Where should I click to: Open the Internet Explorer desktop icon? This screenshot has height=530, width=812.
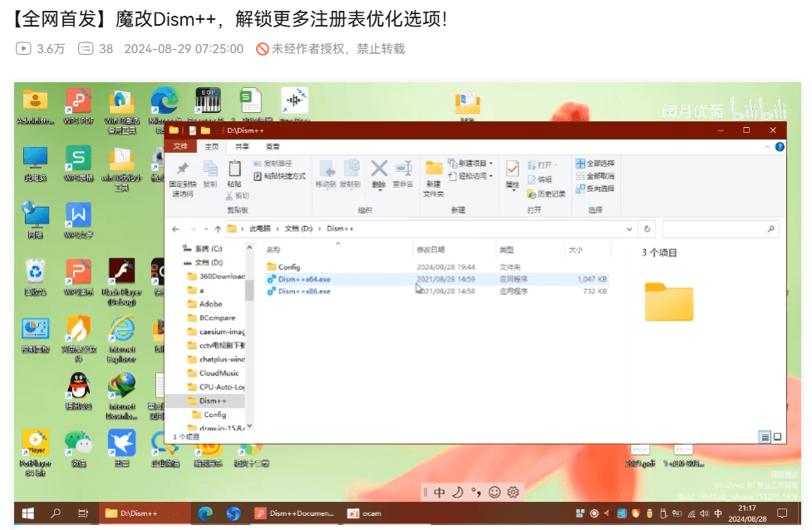pyautogui.click(x=121, y=339)
